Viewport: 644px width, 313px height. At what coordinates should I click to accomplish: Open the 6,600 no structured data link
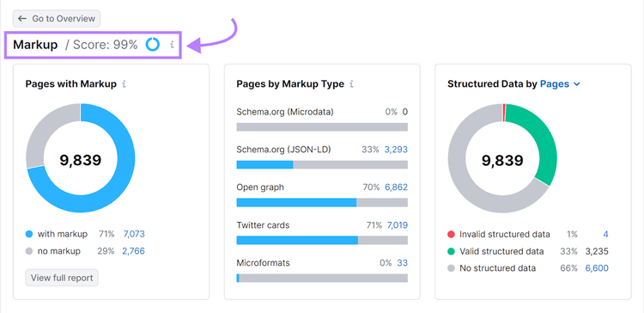597,268
